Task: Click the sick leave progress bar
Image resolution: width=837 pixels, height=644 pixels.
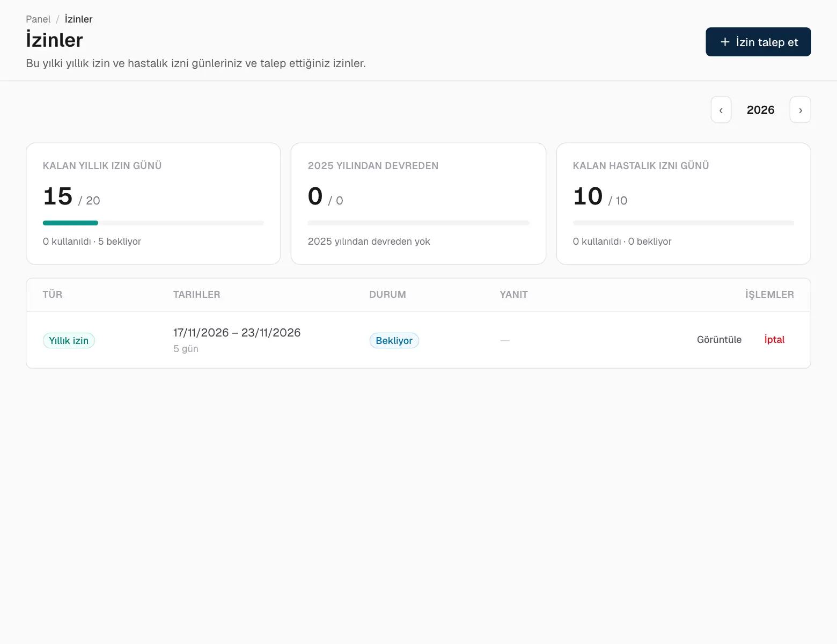Action: pos(684,223)
